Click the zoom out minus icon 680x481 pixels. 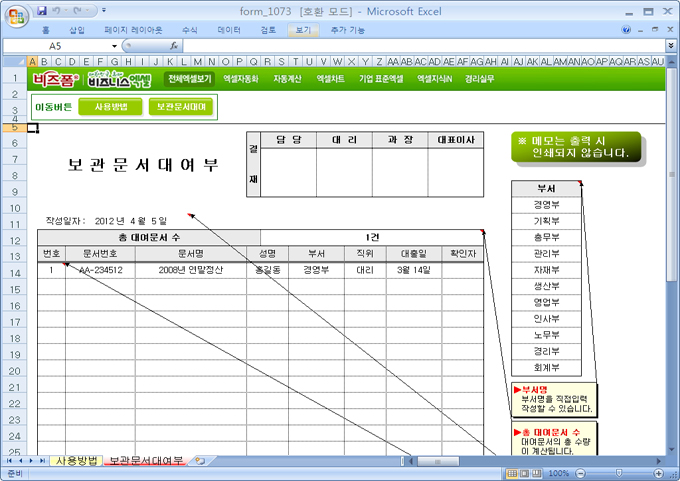579,473
